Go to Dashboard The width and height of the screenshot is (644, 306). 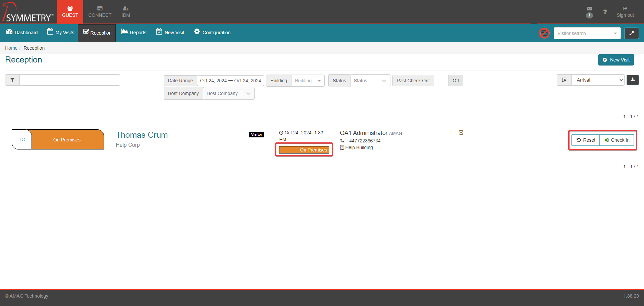(22, 33)
